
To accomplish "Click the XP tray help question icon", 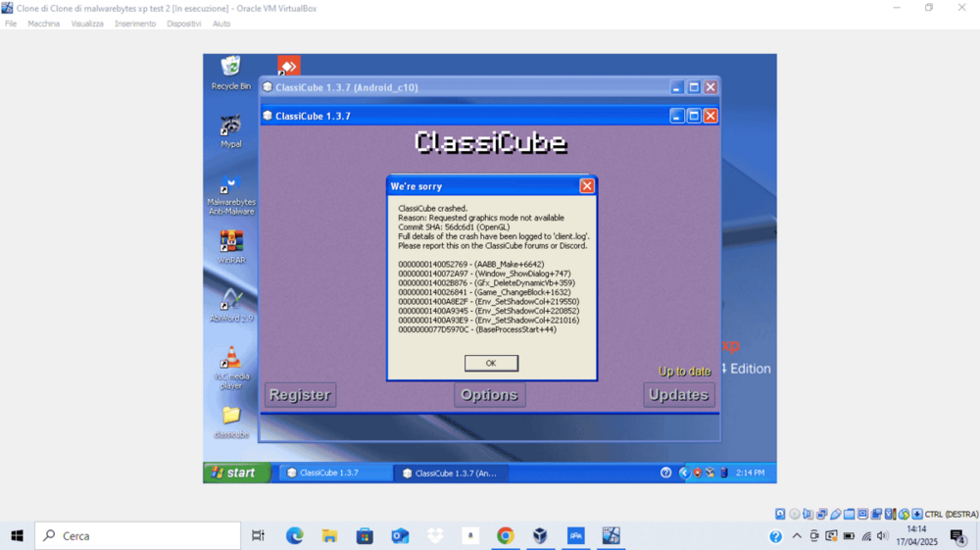I will coord(665,474).
